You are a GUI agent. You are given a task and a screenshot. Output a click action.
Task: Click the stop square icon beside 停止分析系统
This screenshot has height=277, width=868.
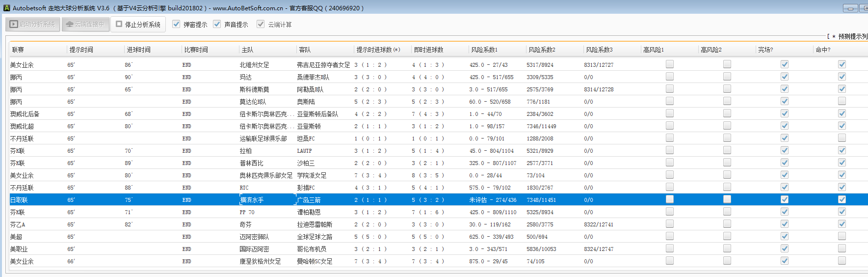click(x=119, y=24)
